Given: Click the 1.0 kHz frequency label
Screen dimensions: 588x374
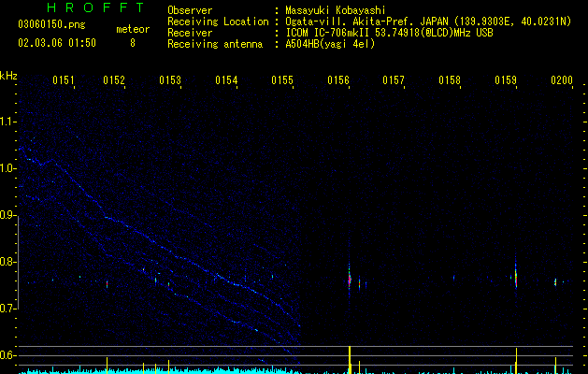Looking at the screenshot, I should tap(8, 168).
